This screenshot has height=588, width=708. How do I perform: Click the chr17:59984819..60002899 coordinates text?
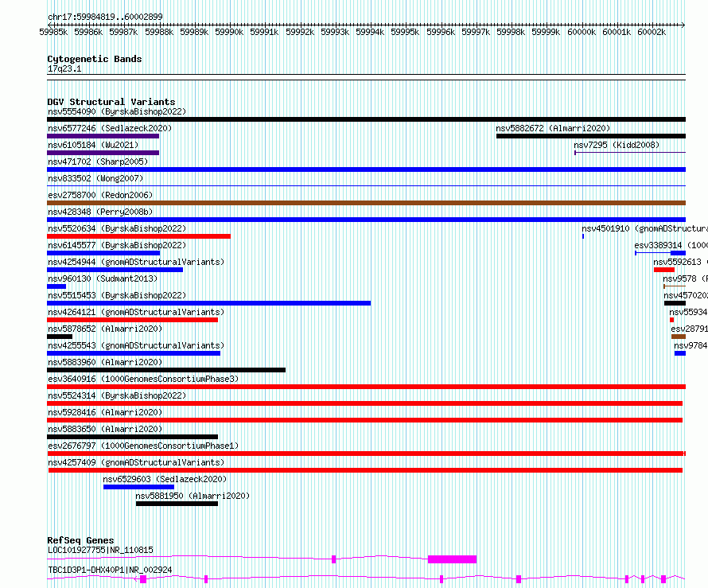[x=105, y=17]
